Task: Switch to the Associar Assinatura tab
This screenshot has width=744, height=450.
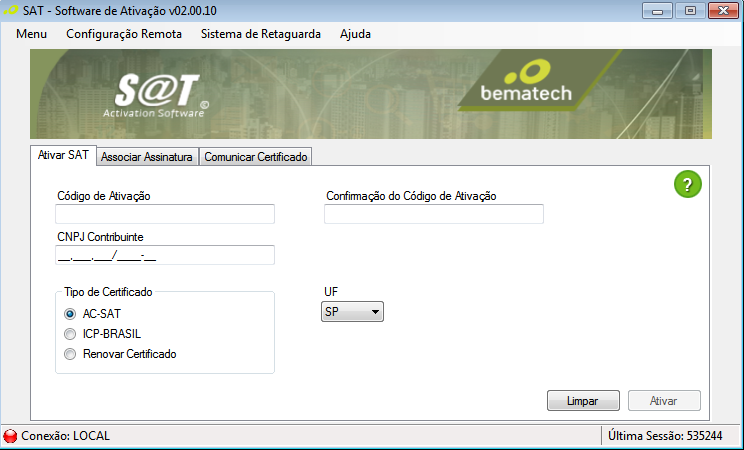Action: pos(148,157)
